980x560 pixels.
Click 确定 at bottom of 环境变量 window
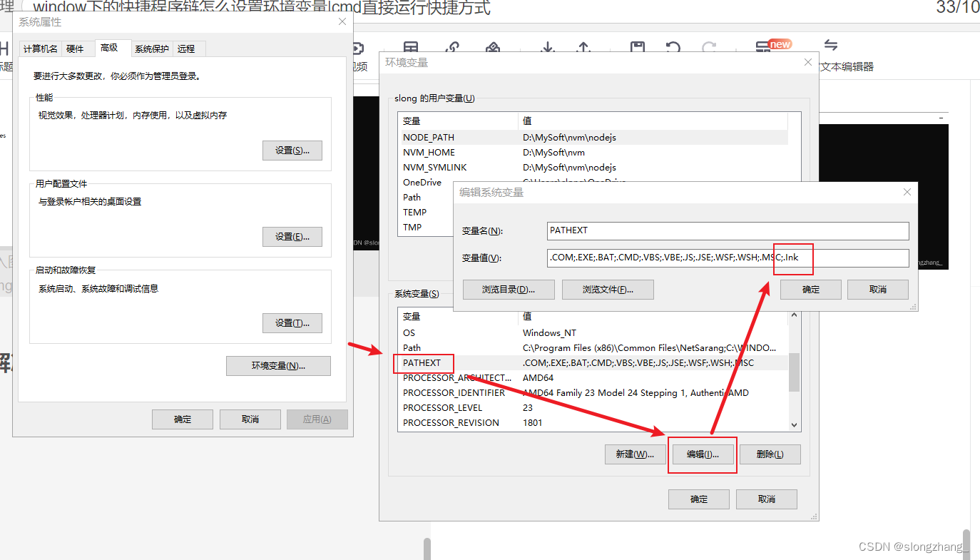pyautogui.click(x=699, y=499)
